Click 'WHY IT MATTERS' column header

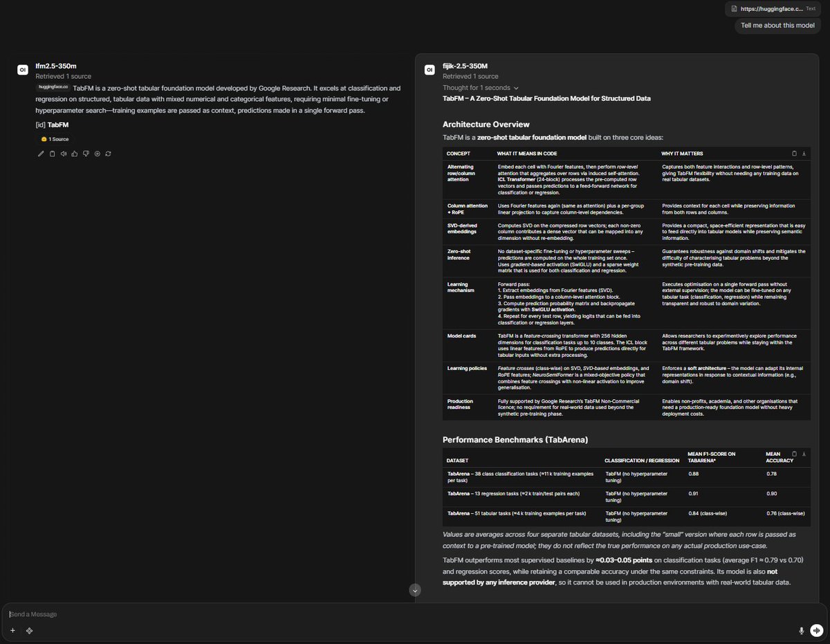681,153
